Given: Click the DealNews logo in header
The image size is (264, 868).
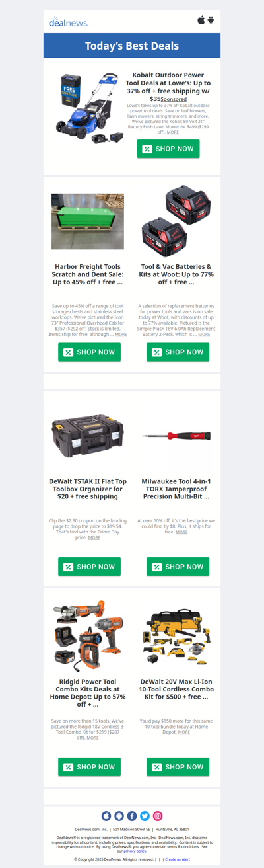Looking at the screenshot, I should (69, 22).
